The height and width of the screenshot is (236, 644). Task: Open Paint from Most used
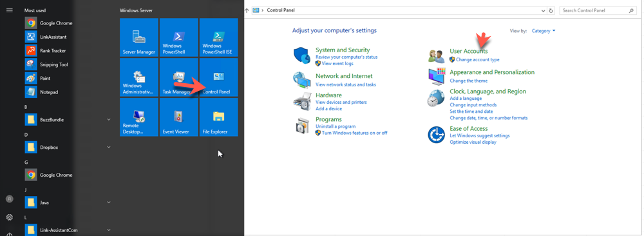click(x=31, y=78)
